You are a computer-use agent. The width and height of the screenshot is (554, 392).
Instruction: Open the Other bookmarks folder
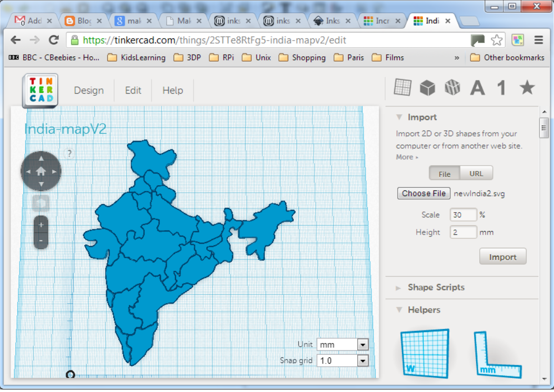coord(507,57)
